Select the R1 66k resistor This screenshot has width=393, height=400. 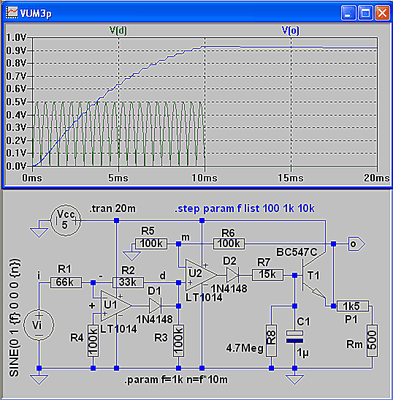pos(65,282)
